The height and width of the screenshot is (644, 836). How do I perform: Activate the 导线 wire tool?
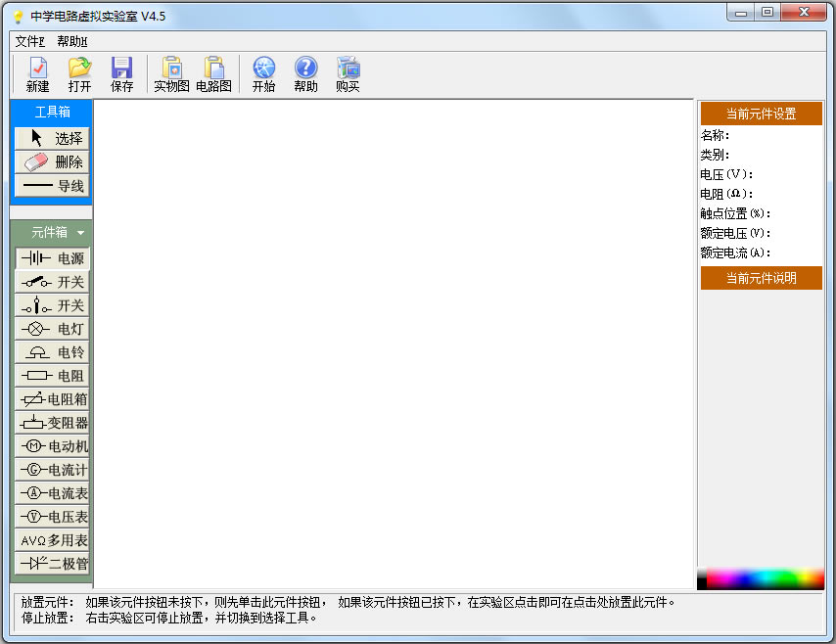pos(52,185)
